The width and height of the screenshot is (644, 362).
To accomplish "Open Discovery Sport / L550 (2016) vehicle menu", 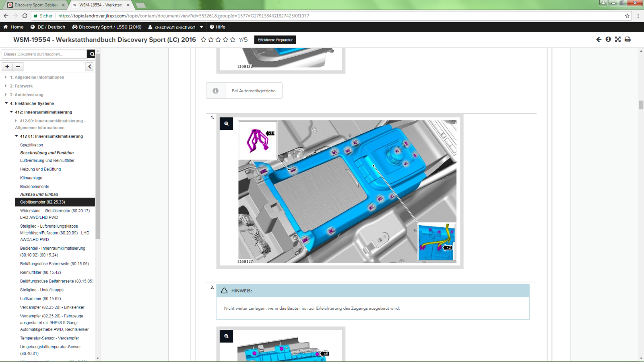I will pos(107,27).
